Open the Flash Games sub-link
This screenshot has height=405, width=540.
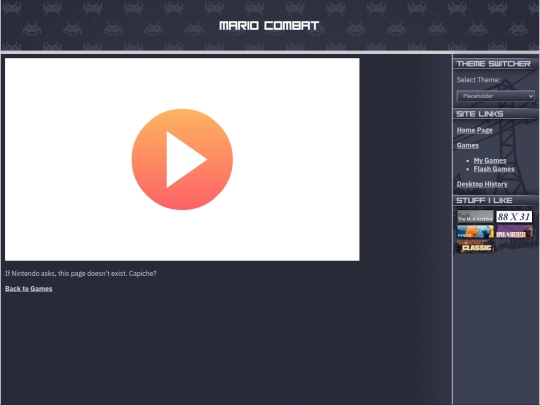tap(494, 169)
